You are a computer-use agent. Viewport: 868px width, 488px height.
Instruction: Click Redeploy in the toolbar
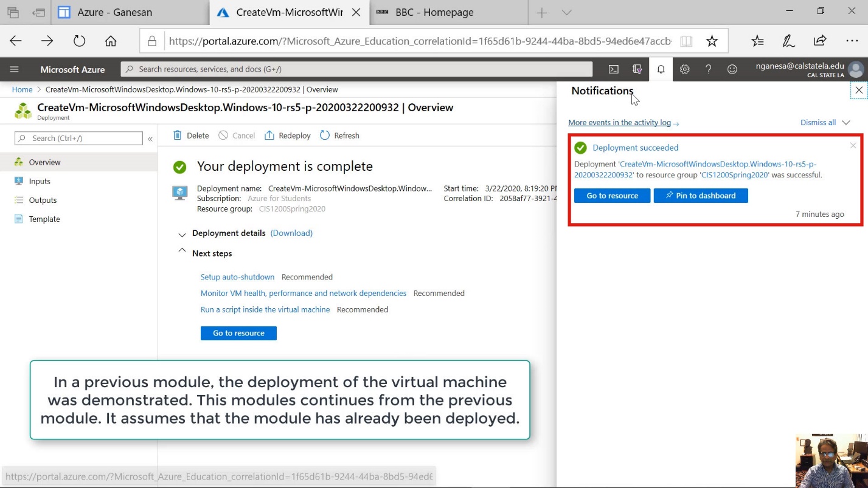(288, 136)
